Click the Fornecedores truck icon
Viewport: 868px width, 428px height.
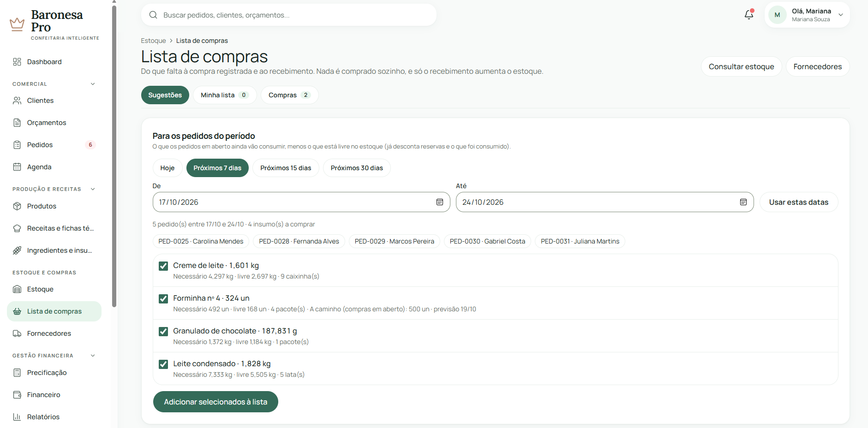[x=17, y=333]
